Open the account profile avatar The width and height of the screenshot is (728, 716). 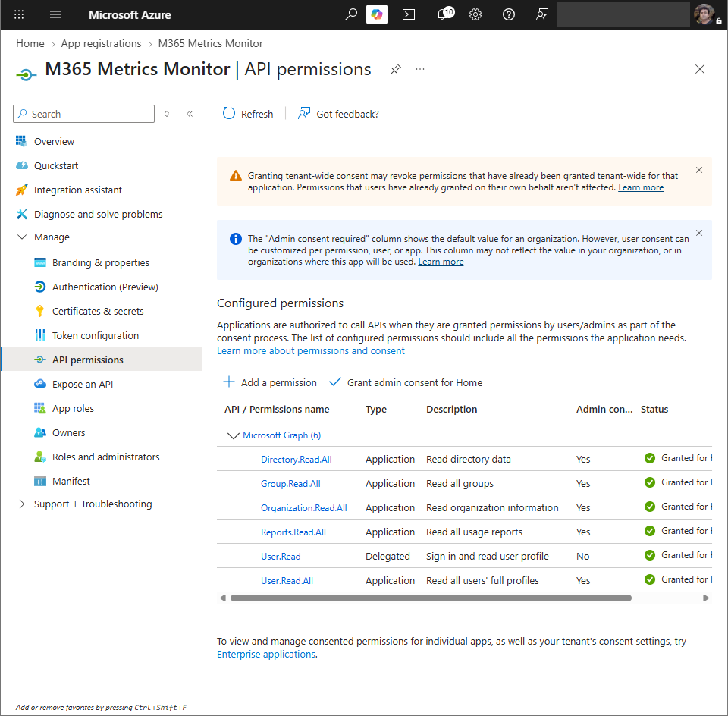tap(705, 14)
